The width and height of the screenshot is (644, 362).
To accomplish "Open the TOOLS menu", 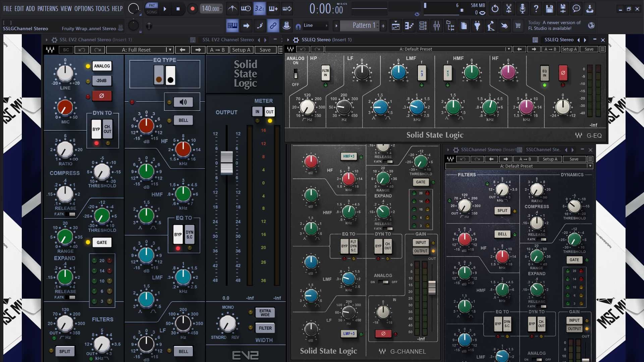I will click(x=102, y=9).
